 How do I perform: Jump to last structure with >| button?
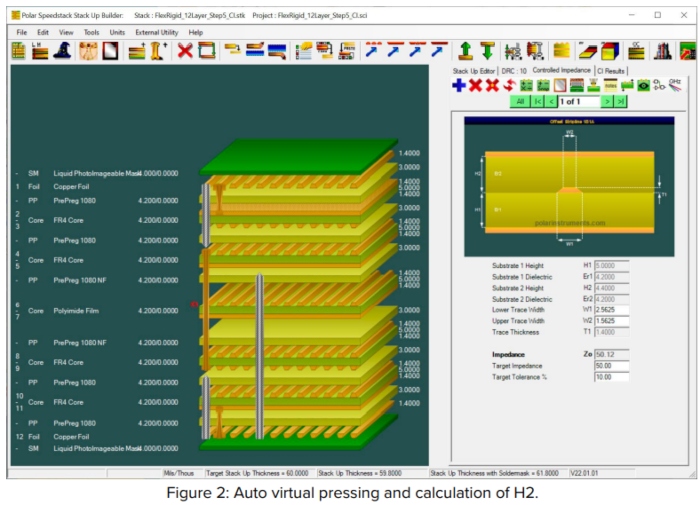620,102
